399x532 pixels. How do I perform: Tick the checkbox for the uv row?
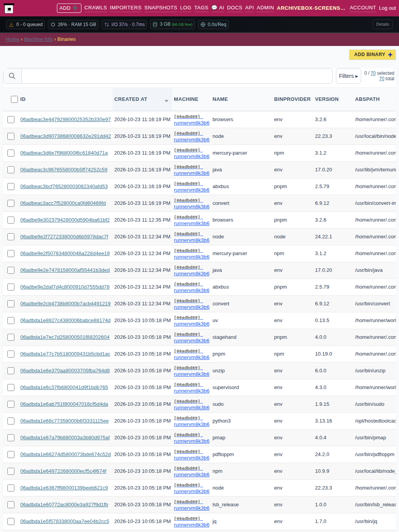(x=11, y=321)
